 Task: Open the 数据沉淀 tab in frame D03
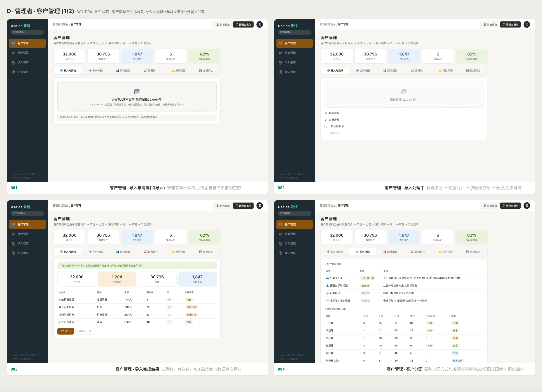206,252
